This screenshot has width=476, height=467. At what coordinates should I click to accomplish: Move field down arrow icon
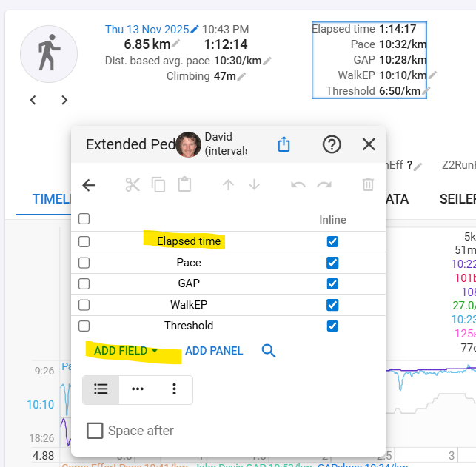[254, 184]
